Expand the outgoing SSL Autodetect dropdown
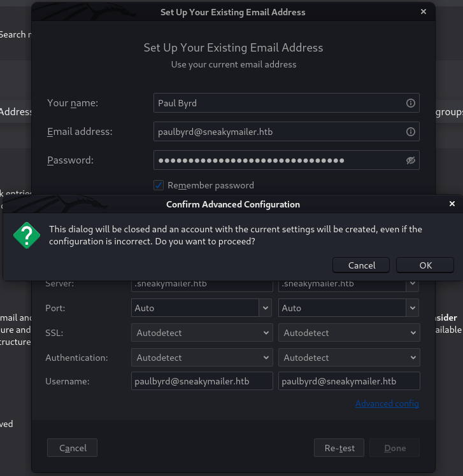 (349, 333)
